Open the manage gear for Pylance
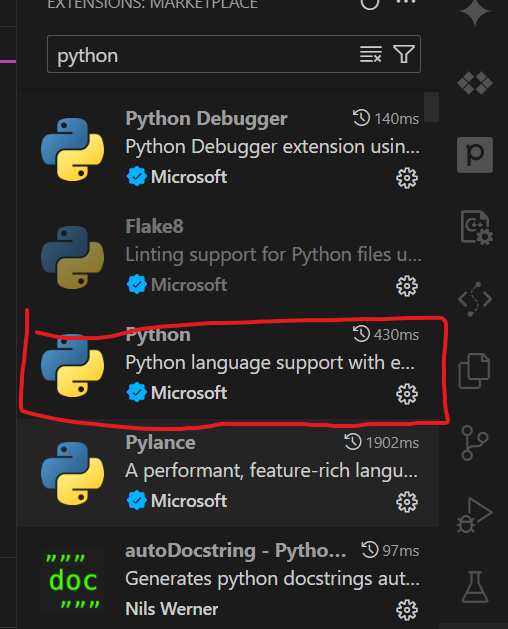Viewport: 508px width, 629px height. coord(407,502)
